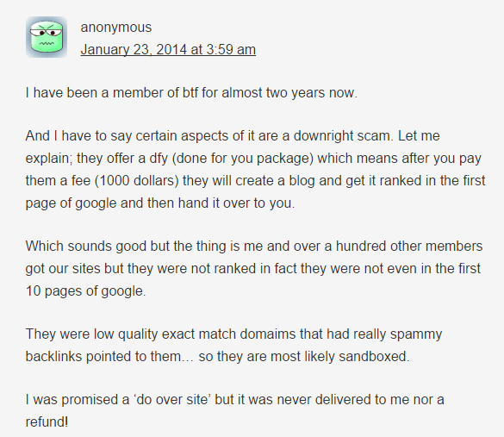
Task: Click the final word "refund!"
Action: (47, 422)
